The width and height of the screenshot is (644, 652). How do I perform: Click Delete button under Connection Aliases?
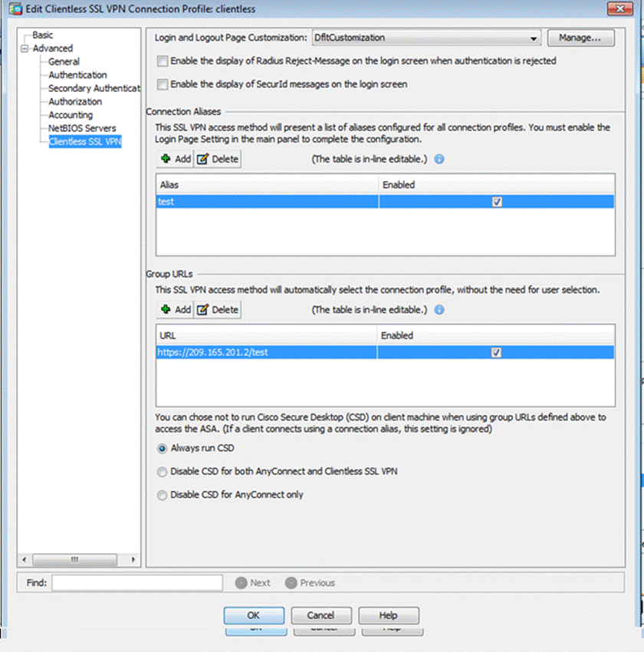tap(217, 159)
